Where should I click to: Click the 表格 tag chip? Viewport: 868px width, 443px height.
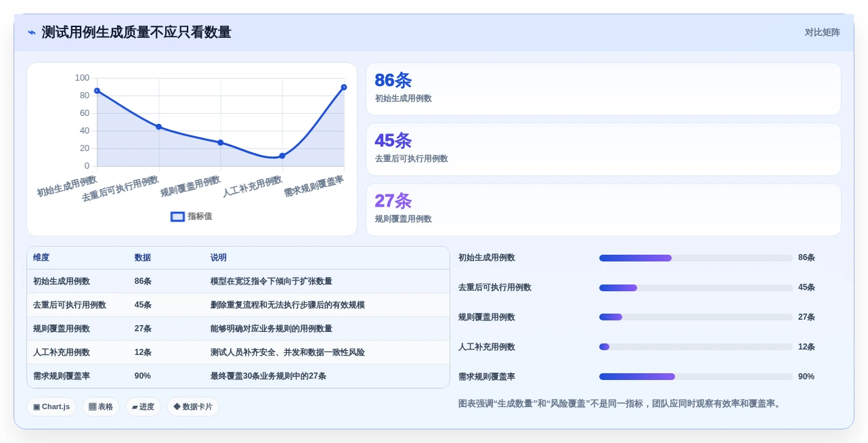[101, 407]
